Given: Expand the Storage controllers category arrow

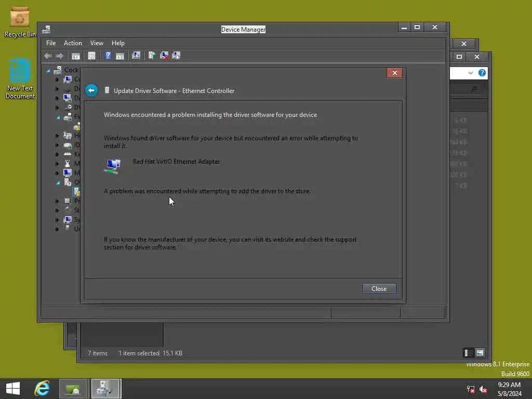Looking at the screenshot, I should (57, 210).
